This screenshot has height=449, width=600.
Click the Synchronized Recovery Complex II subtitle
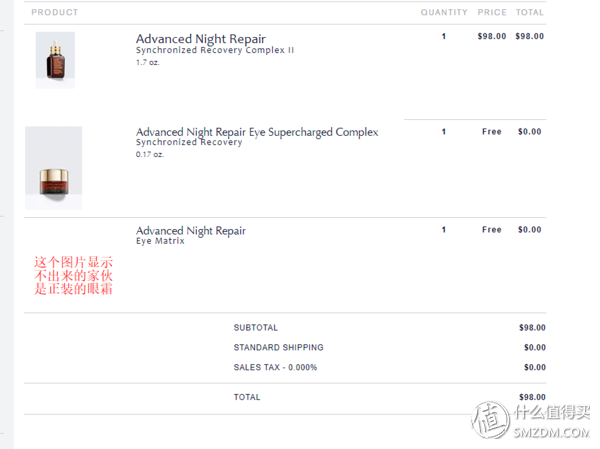click(215, 50)
